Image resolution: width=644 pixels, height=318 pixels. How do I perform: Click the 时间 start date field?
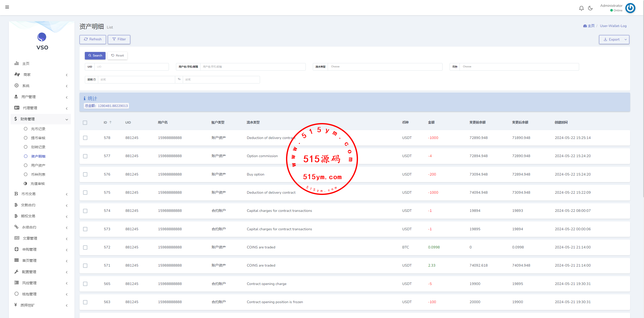[136, 80]
